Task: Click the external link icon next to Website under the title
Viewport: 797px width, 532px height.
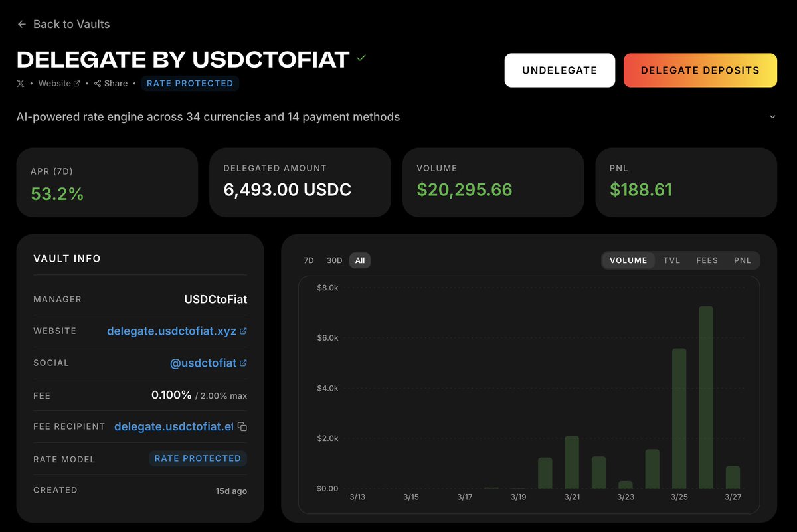Action: click(76, 84)
